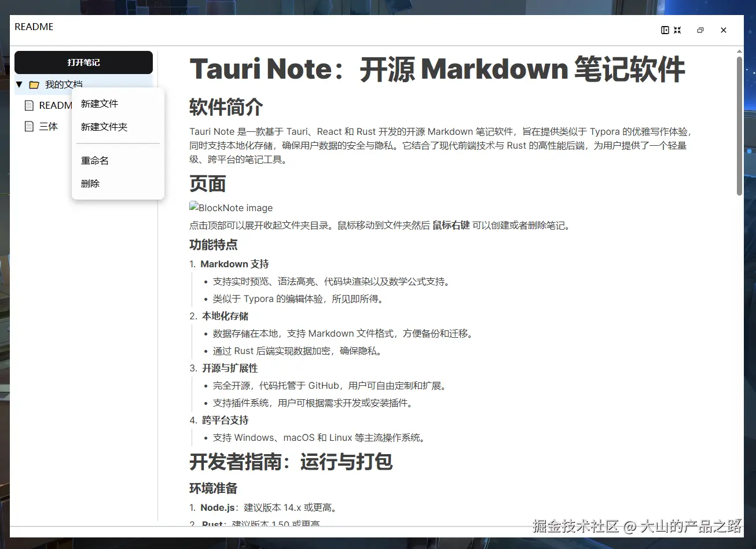
Task: Click the 软件简介 heading
Action: [226, 107]
